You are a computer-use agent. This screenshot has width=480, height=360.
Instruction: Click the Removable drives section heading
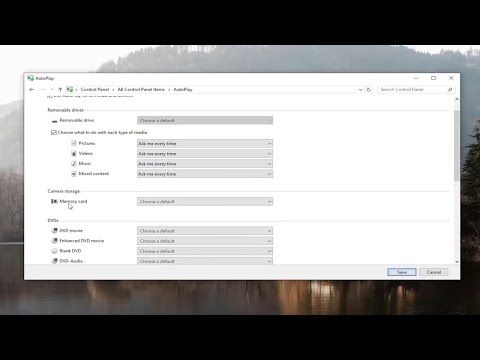tap(65, 110)
